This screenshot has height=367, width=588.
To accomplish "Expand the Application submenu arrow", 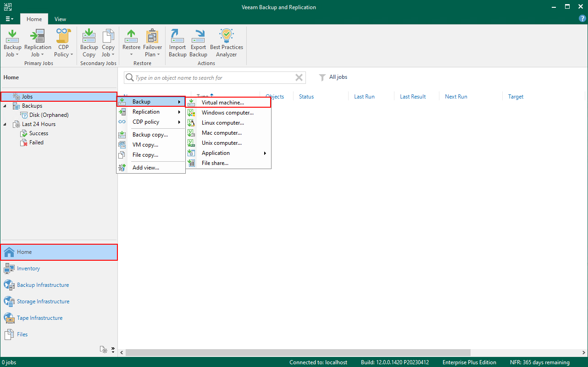I will coord(265,153).
